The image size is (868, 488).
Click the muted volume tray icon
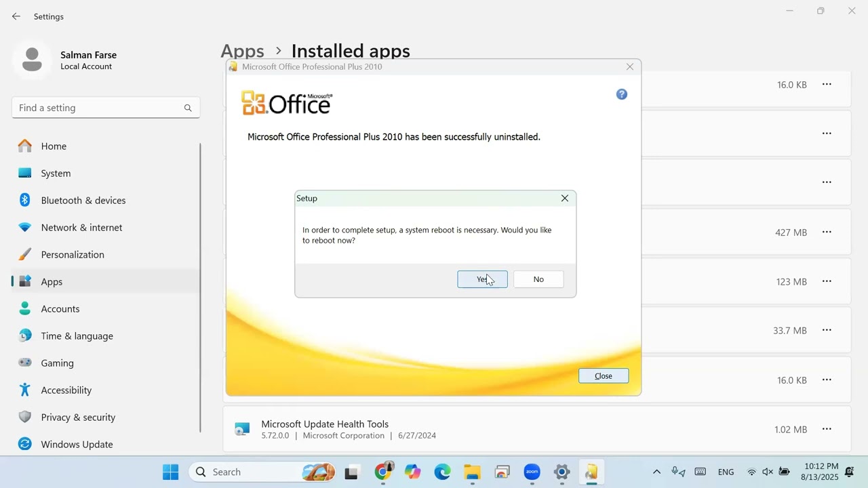pyautogui.click(x=768, y=472)
